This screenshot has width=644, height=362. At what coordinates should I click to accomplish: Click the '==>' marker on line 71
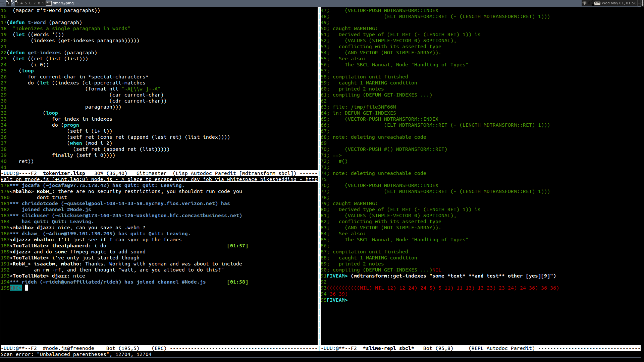click(337, 155)
